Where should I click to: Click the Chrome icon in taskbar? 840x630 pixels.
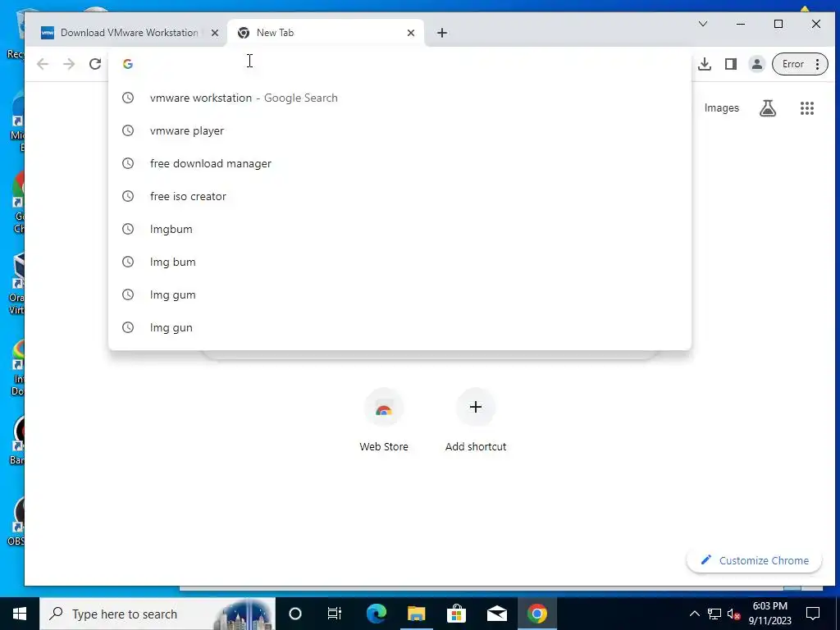537,614
